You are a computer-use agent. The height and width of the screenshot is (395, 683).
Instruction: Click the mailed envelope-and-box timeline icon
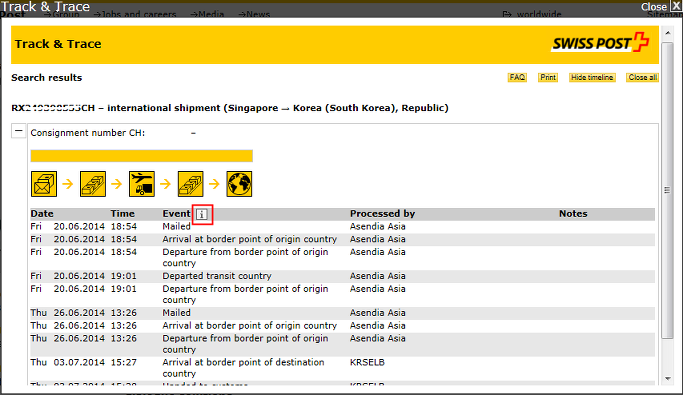click(x=44, y=184)
